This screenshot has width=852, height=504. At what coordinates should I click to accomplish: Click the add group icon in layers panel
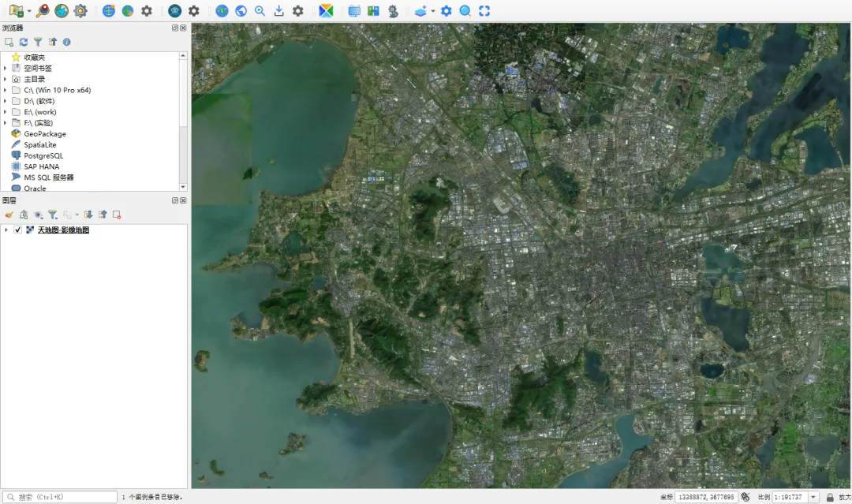[x=24, y=215]
